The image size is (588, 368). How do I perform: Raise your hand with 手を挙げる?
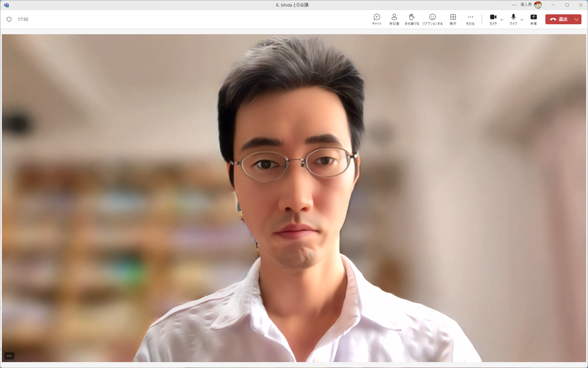coord(412,19)
